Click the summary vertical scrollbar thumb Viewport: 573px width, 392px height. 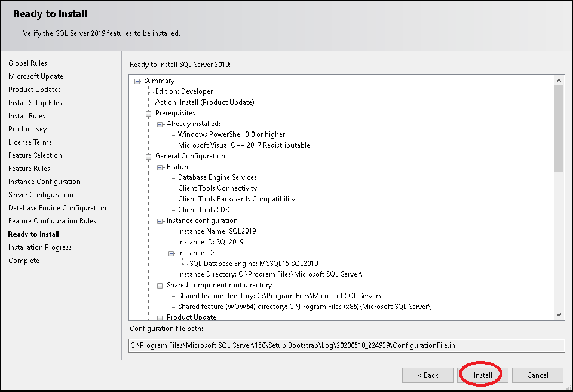coord(559,128)
